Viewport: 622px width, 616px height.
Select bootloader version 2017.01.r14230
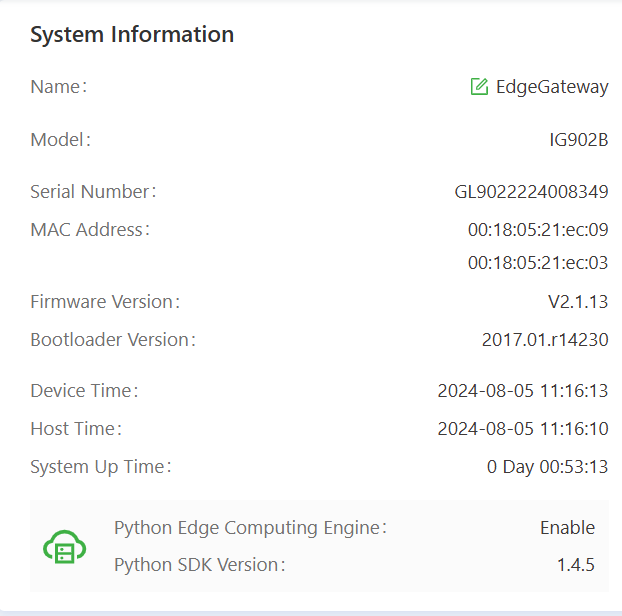(x=545, y=340)
